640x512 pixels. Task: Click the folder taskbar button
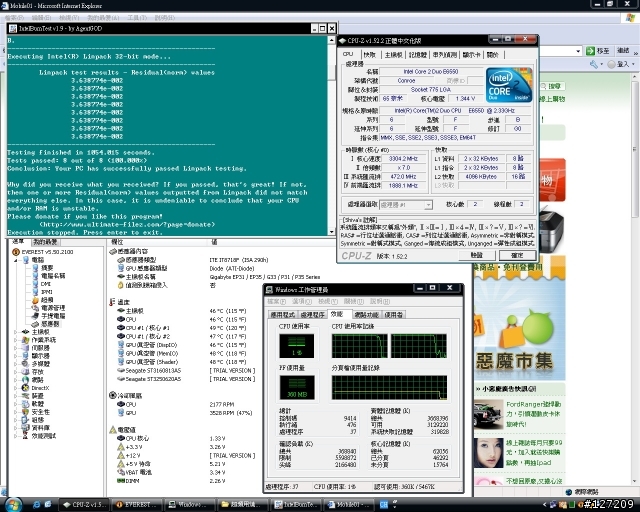tap(242, 505)
